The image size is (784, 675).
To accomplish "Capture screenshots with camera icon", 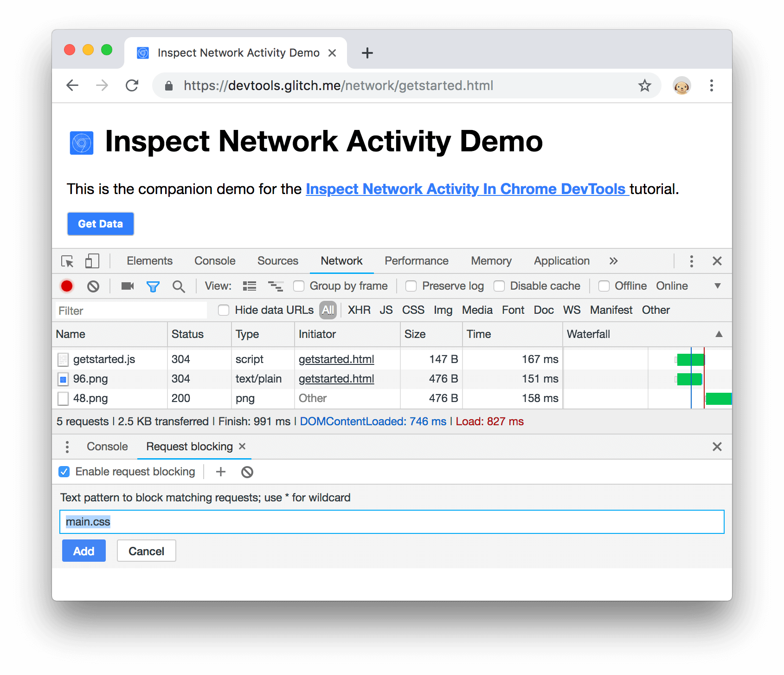I will point(127,286).
